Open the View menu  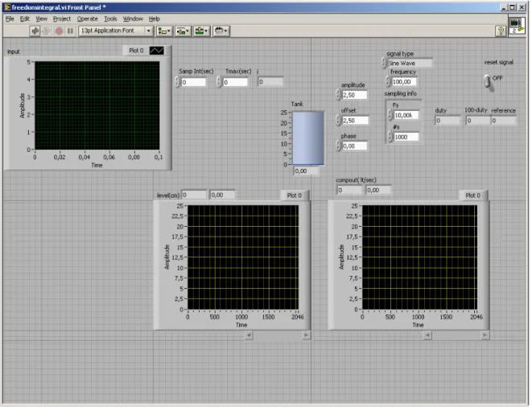(x=41, y=19)
